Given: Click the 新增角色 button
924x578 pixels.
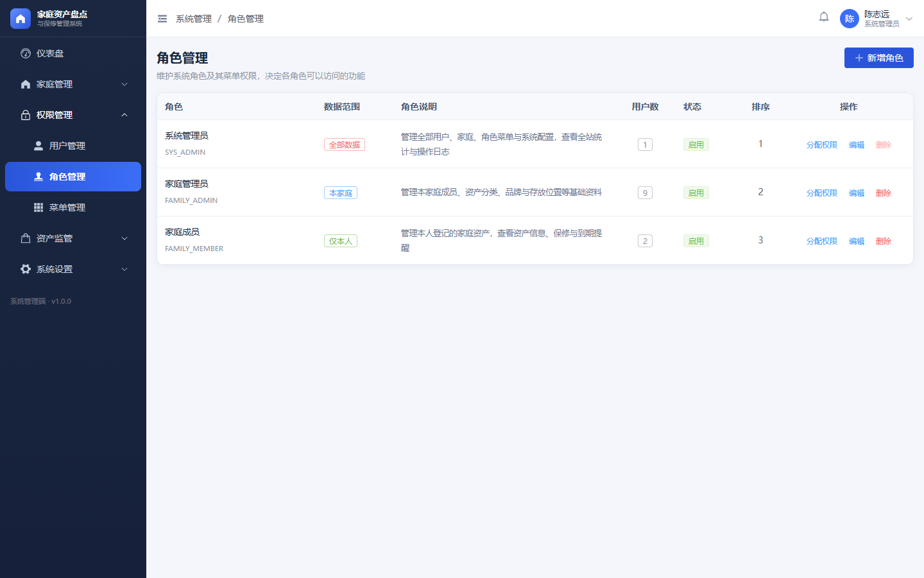Looking at the screenshot, I should click(879, 58).
